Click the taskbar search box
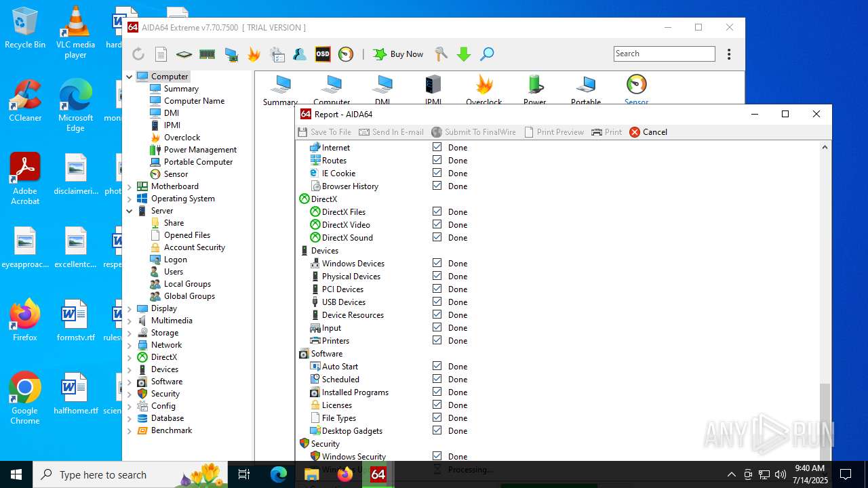The height and width of the screenshot is (488, 868). click(x=132, y=474)
